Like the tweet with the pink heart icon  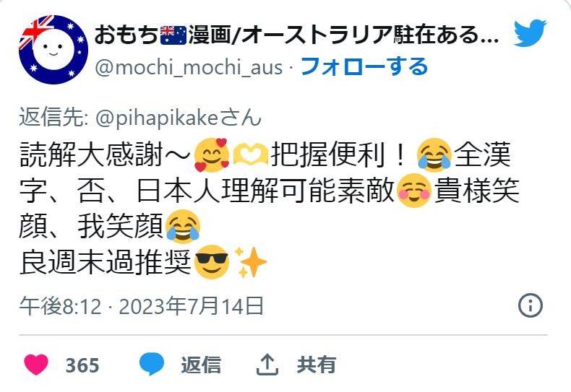36,365
